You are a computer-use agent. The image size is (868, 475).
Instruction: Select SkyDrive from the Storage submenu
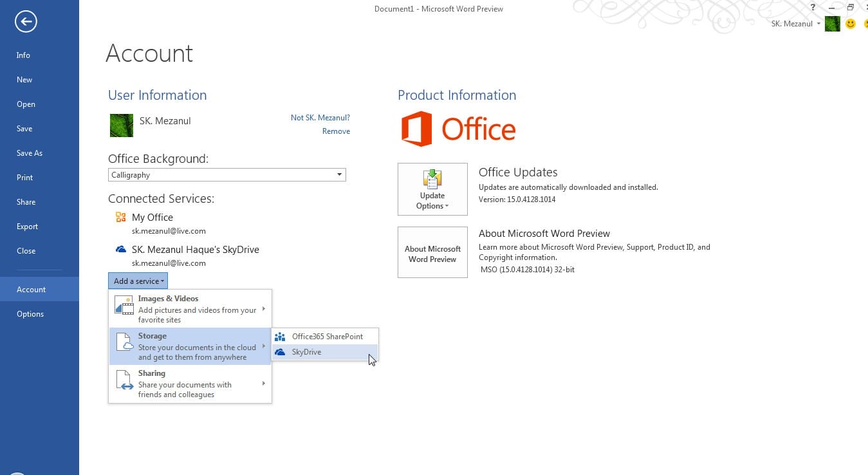click(325, 352)
